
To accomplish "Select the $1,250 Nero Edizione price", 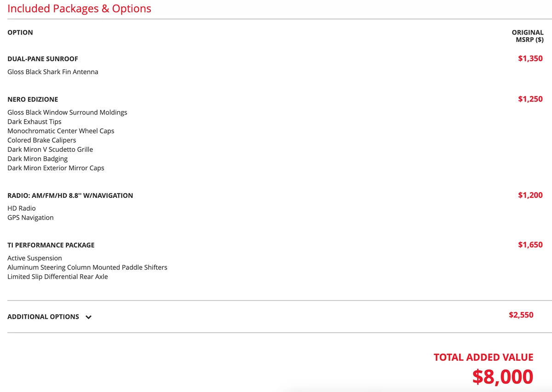I will pyautogui.click(x=530, y=99).
